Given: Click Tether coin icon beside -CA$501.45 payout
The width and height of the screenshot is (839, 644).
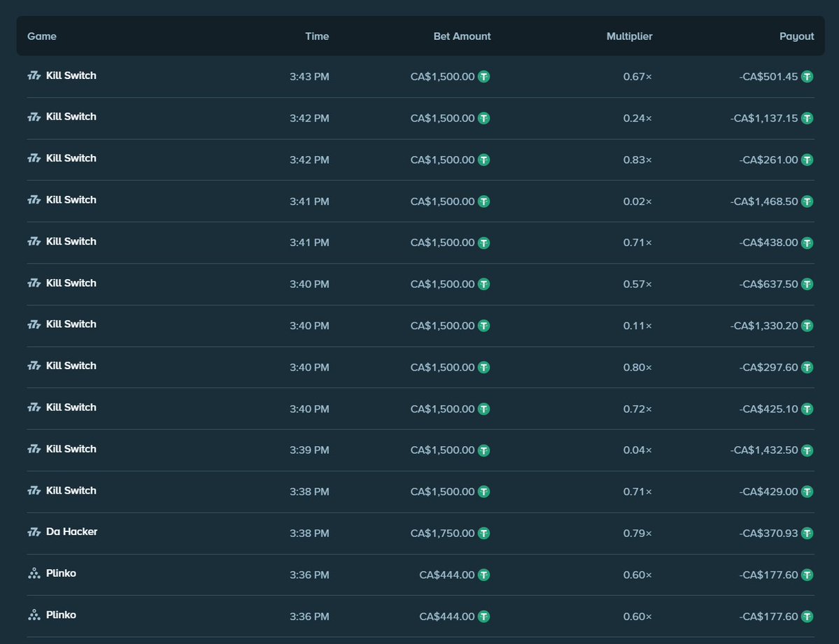Looking at the screenshot, I should [807, 76].
